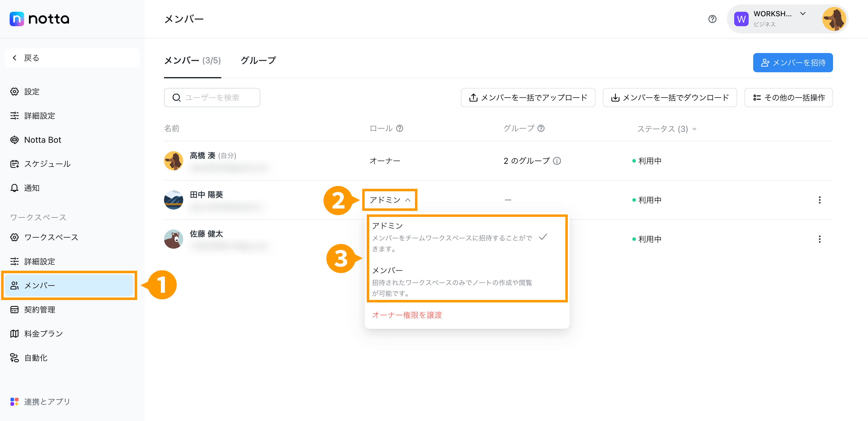Click the calendar icon beside スケジュール
868x421 pixels.
point(14,164)
